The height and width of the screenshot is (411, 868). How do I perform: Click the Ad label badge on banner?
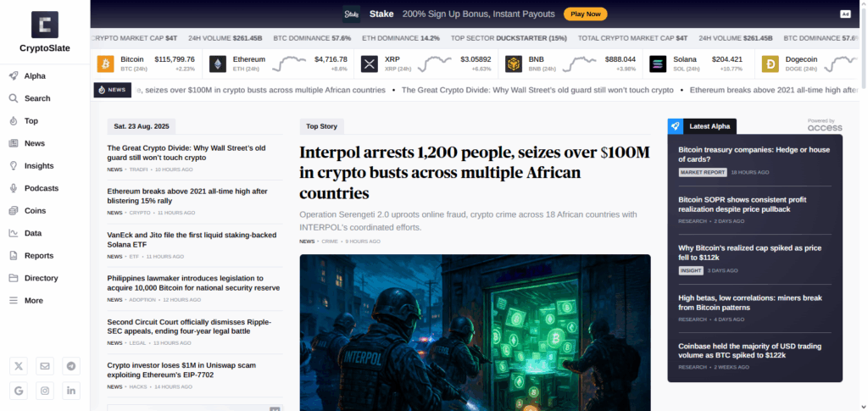845,14
